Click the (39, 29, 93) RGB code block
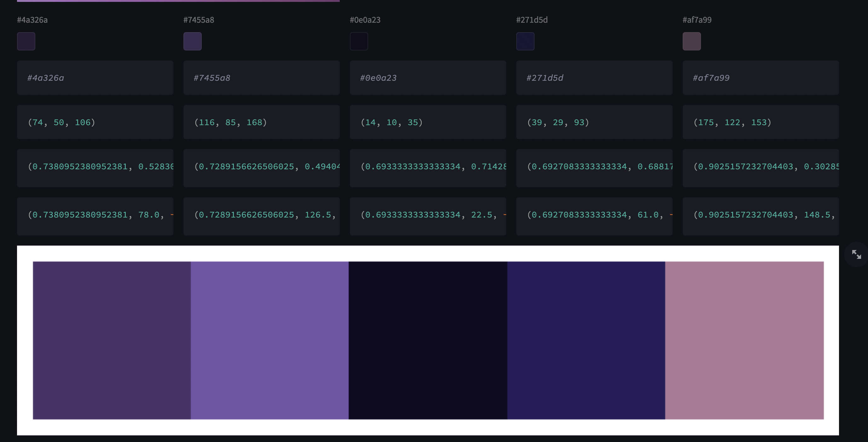The width and height of the screenshot is (868, 442). coord(594,122)
